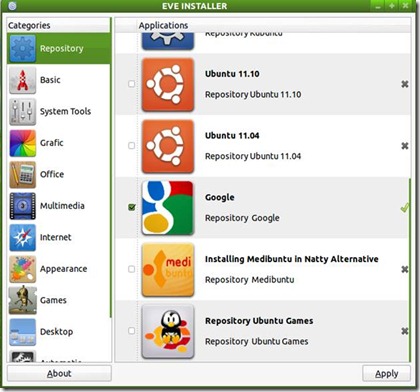
Task: Click the 'Repository Google' description text
Action: click(x=242, y=218)
